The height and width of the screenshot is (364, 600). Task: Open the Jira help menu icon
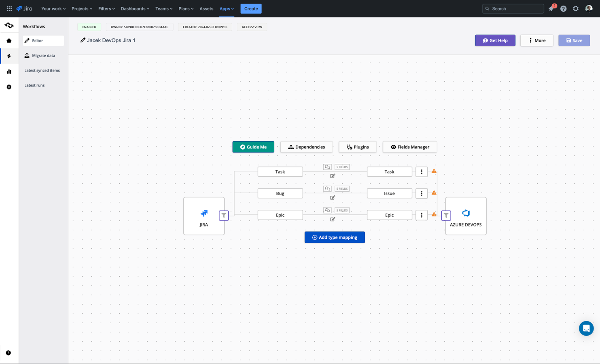click(x=564, y=8)
